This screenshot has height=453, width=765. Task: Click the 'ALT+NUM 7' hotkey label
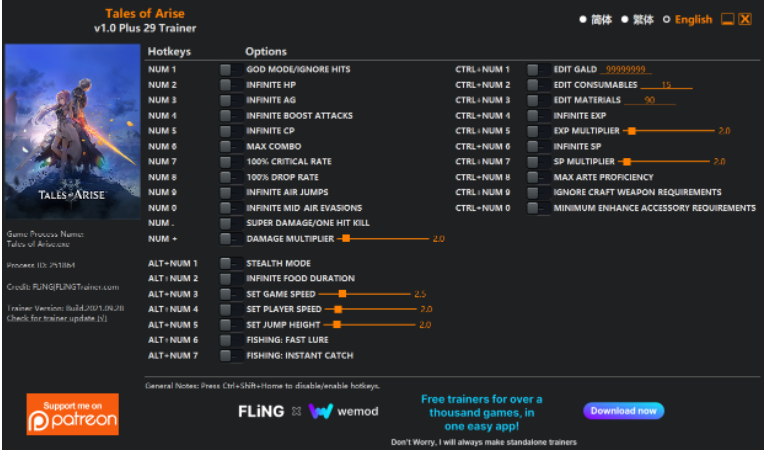173,355
